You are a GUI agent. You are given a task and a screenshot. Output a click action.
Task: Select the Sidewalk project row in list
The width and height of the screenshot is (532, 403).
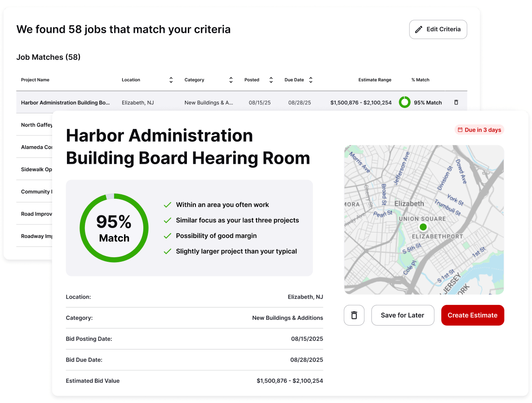36,170
